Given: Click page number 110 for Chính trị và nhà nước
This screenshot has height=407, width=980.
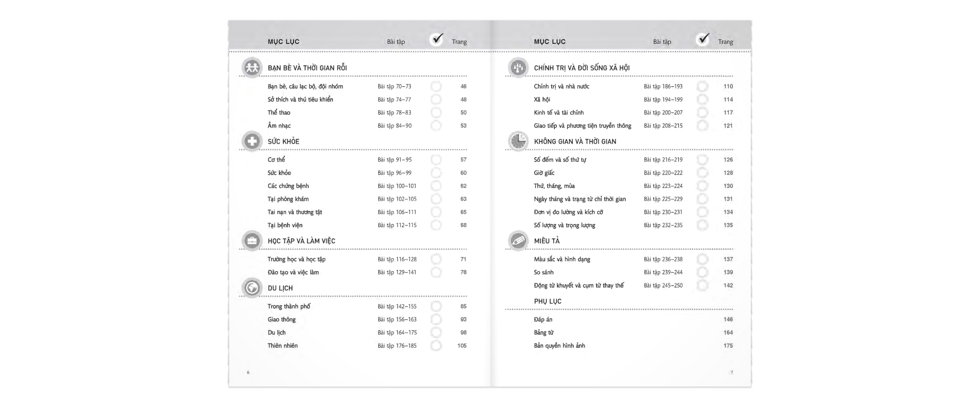Looking at the screenshot, I should coord(728,86).
